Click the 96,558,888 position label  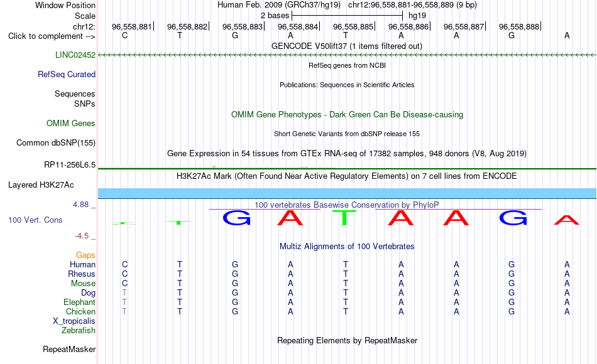[519, 26]
